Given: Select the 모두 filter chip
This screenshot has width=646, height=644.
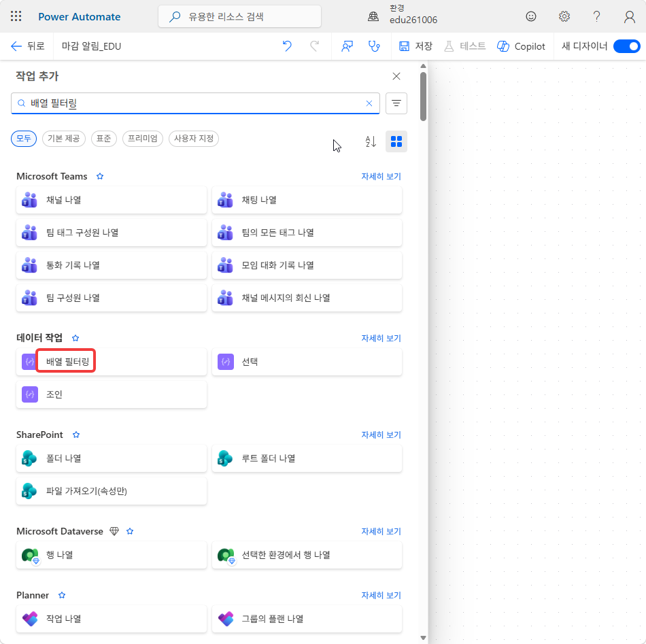Looking at the screenshot, I should coord(24,139).
